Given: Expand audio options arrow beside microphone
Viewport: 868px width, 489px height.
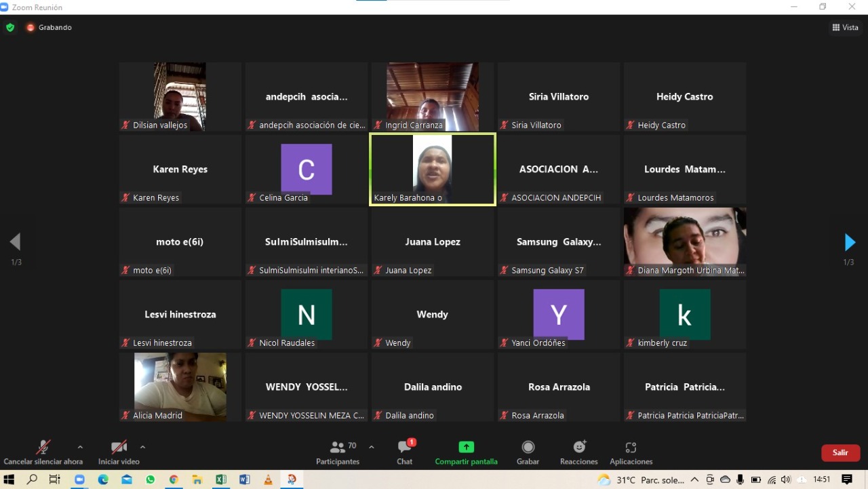Looking at the screenshot, I should point(80,447).
